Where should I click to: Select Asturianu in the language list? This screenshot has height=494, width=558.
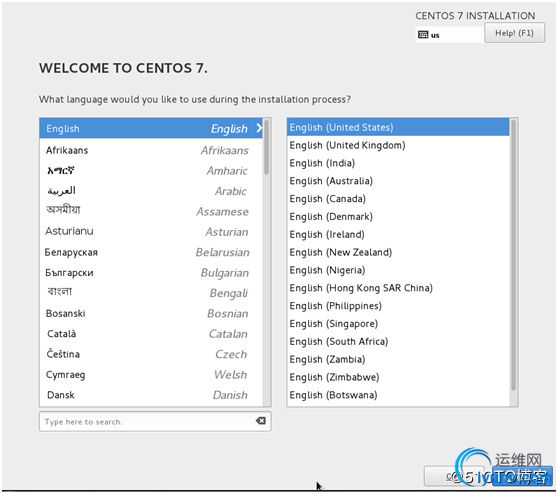(x=151, y=232)
